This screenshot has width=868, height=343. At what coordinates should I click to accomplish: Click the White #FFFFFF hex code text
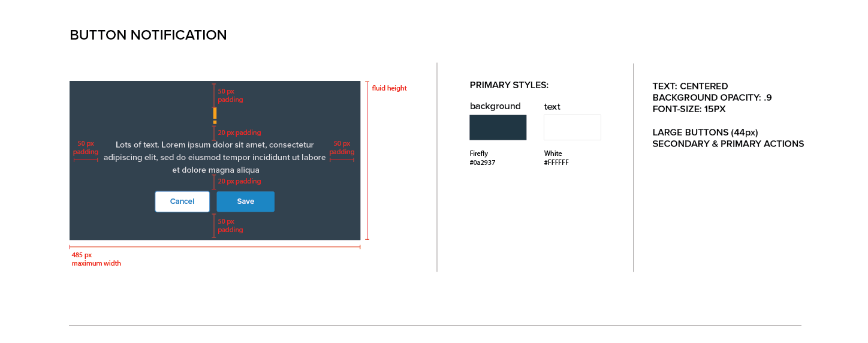(x=556, y=163)
